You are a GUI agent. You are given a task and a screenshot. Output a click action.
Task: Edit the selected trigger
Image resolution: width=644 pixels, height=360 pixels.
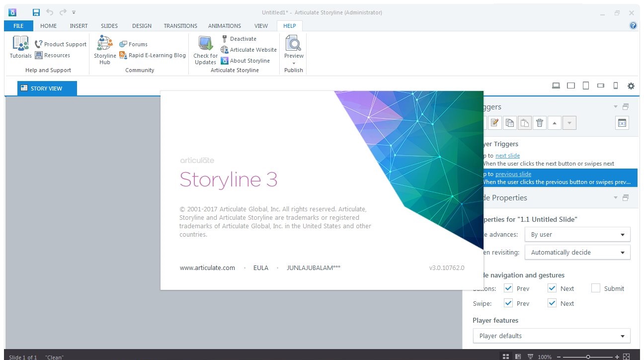(x=494, y=123)
